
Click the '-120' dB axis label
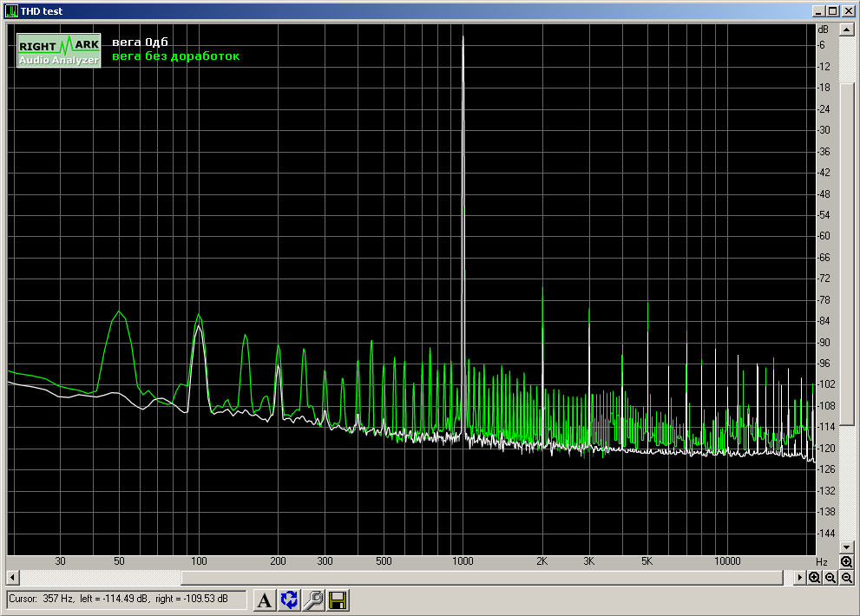(x=826, y=449)
